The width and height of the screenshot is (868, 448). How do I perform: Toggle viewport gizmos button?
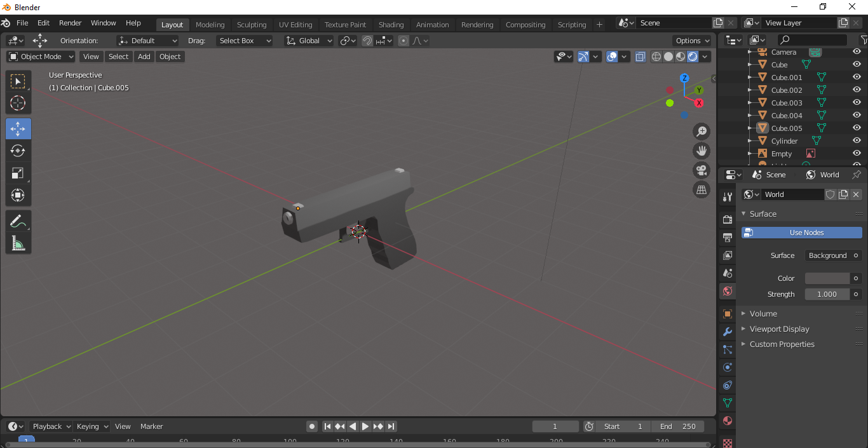583,57
